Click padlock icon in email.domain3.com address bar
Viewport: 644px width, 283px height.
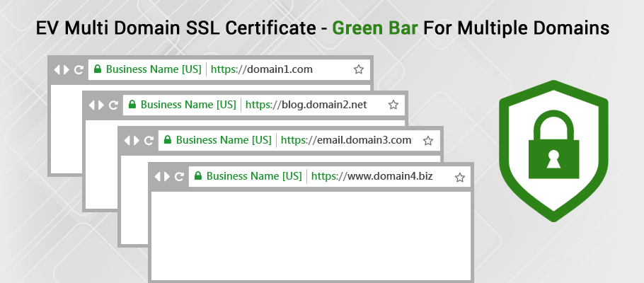click(167, 139)
